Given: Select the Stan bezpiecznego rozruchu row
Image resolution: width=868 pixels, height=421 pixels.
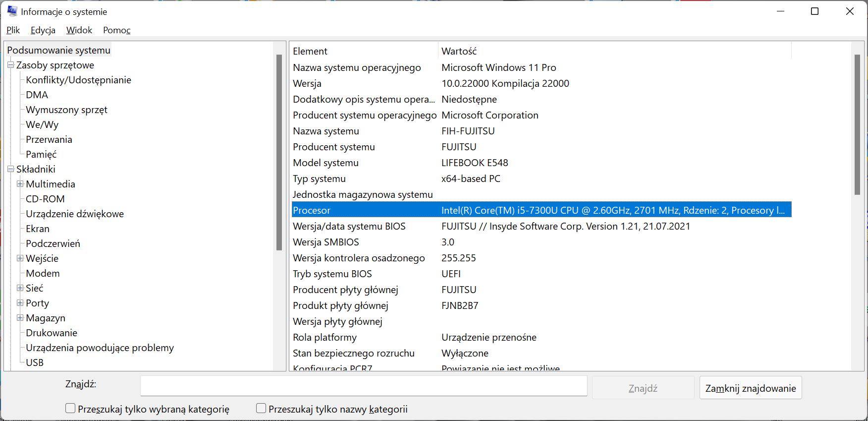Looking at the screenshot, I should pyautogui.click(x=542, y=353).
